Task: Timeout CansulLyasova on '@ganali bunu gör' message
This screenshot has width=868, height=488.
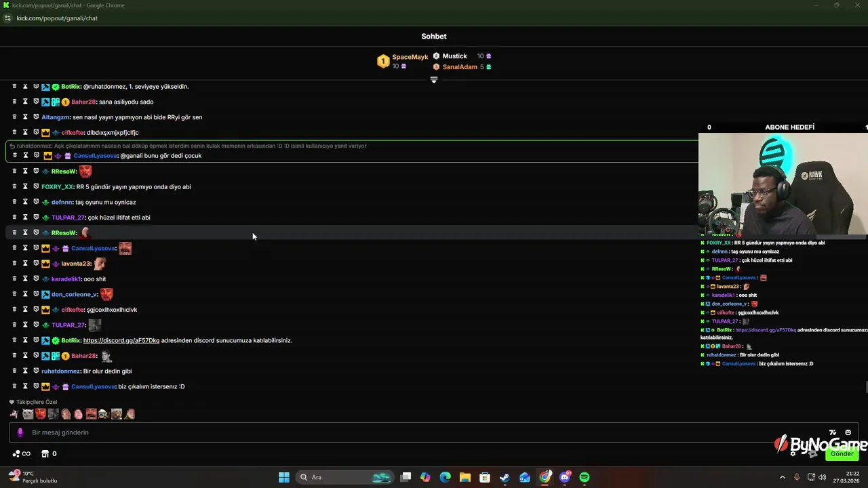Action: pos(25,156)
